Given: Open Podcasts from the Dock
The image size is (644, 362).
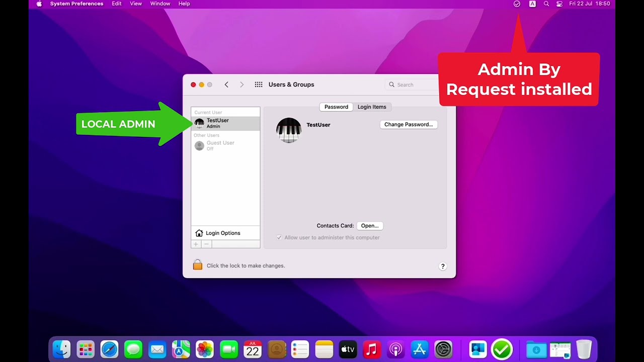Looking at the screenshot, I should pyautogui.click(x=396, y=349).
